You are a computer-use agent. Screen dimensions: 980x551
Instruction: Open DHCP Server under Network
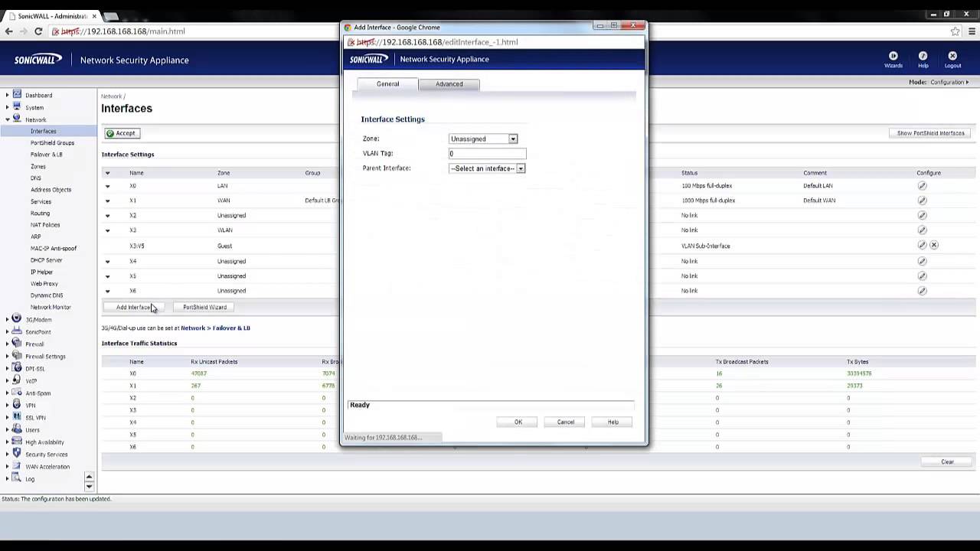click(x=46, y=260)
